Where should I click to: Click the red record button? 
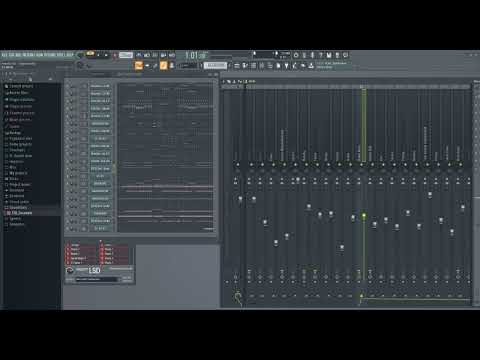click(x=114, y=55)
